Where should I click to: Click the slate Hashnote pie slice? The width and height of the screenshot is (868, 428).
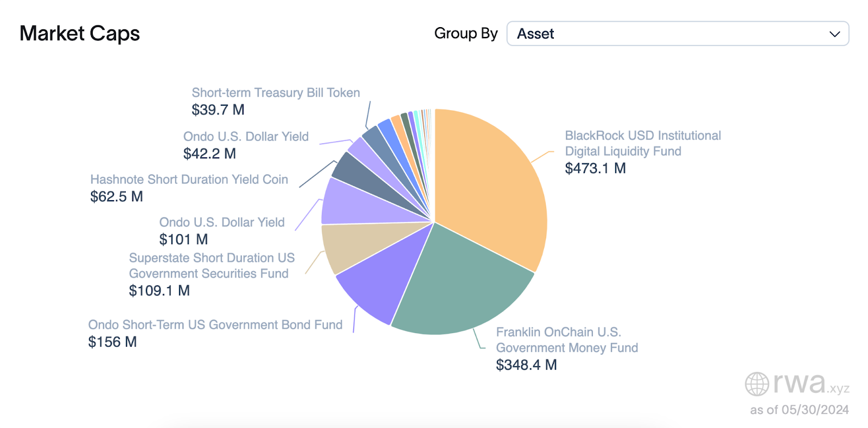(358, 173)
